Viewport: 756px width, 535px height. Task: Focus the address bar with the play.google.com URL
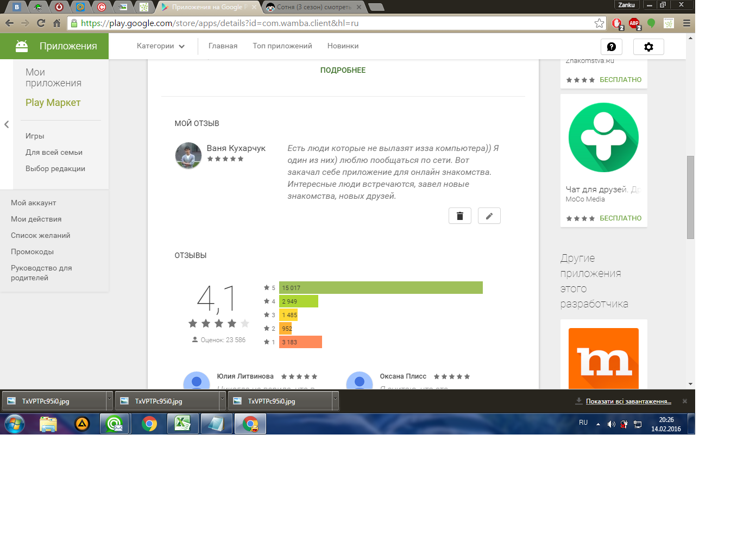337,23
